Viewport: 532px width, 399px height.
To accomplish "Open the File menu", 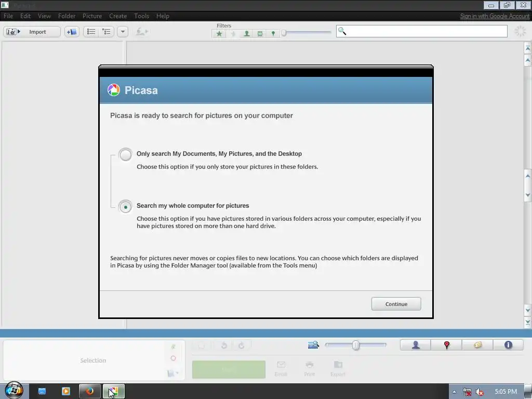I will click(x=8, y=16).
